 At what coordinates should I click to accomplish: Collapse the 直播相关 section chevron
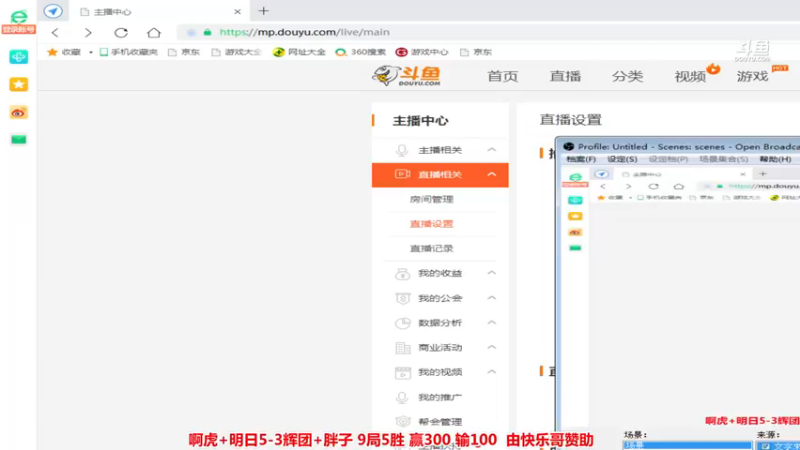(x=491, y=174)
